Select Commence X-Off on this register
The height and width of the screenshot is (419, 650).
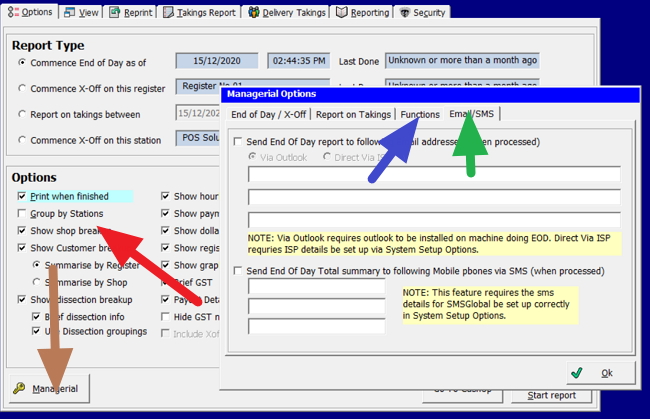click(22, 88)
